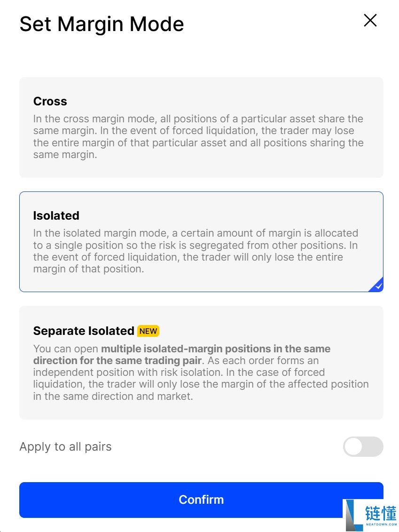Viewport: 399px width, 532px height.
Task: Select the Separate Isolated margin mode card
Action: (x=201, y=363)
